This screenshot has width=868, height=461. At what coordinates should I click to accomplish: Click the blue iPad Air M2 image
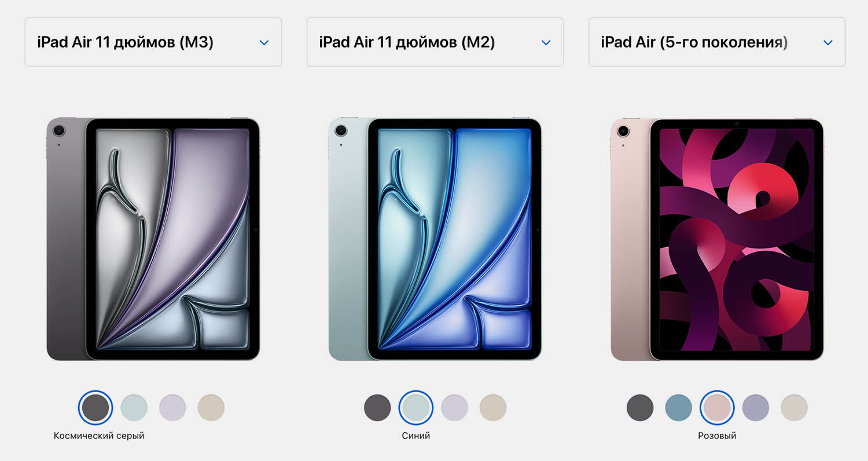tap(435, 239)
